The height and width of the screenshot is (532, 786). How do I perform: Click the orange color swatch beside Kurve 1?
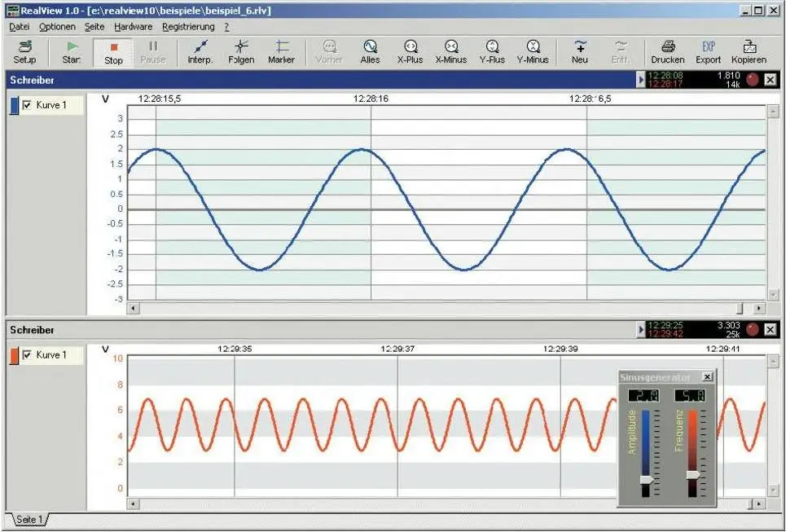point(14,355)
